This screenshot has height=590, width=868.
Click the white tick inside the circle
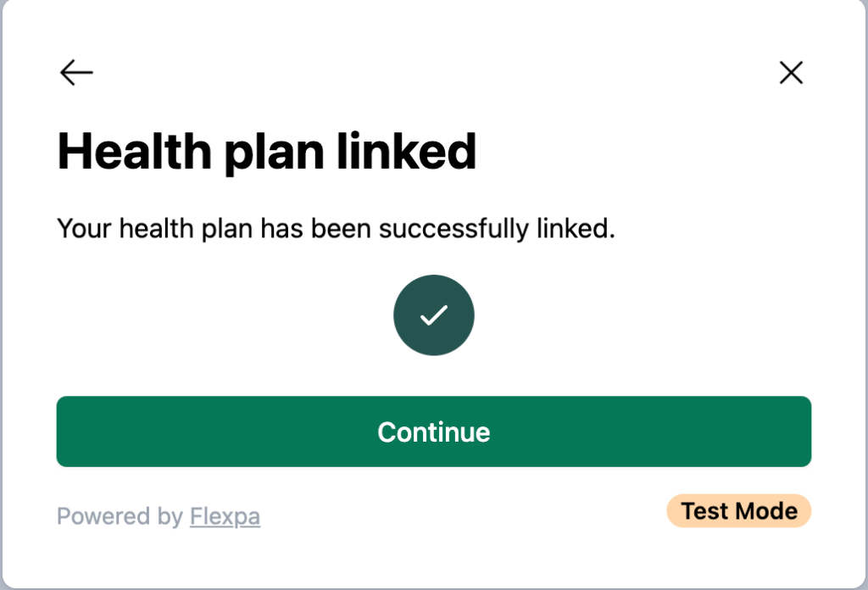tap(433, 315)
